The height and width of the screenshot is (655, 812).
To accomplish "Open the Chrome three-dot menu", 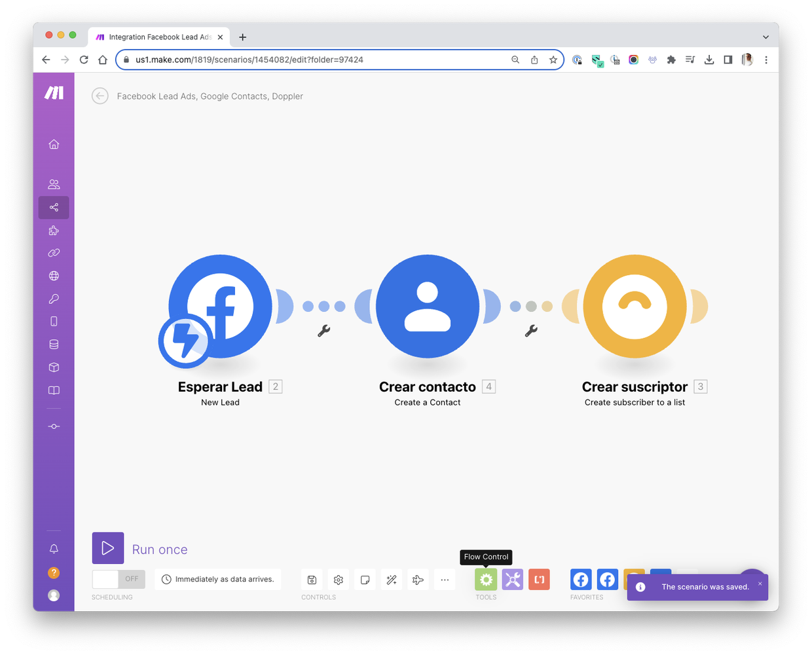I will [766, 60].
